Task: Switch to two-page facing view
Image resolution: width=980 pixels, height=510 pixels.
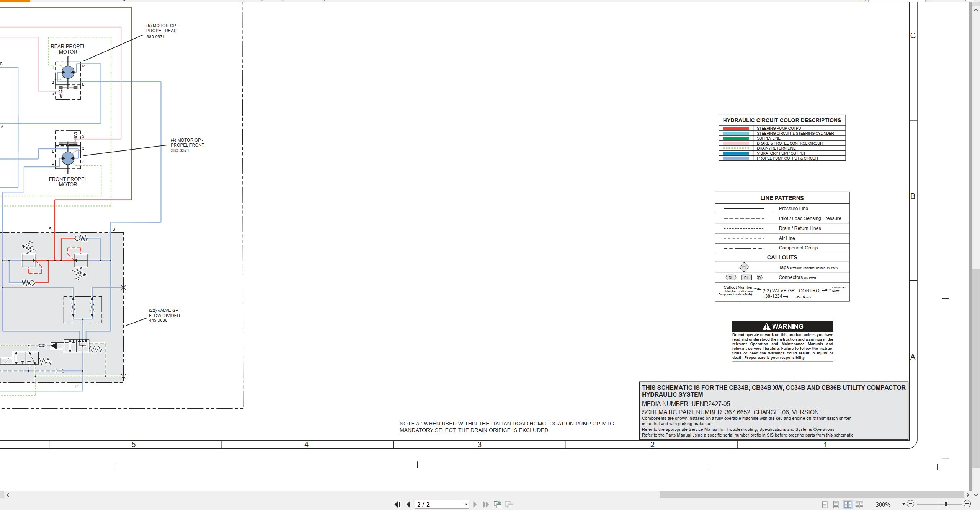Action: coord(848,504)
